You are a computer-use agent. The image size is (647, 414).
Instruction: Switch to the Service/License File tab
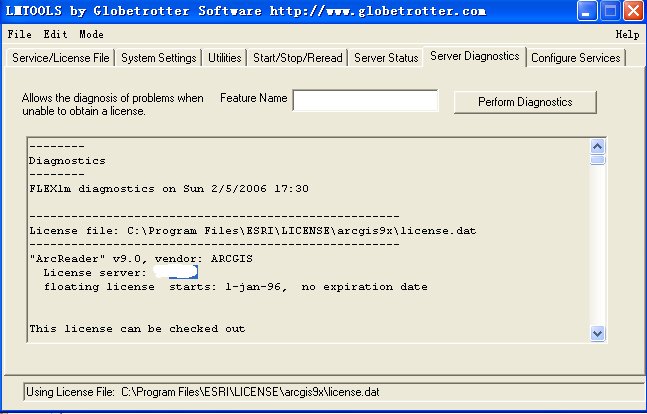coord(61,58)
